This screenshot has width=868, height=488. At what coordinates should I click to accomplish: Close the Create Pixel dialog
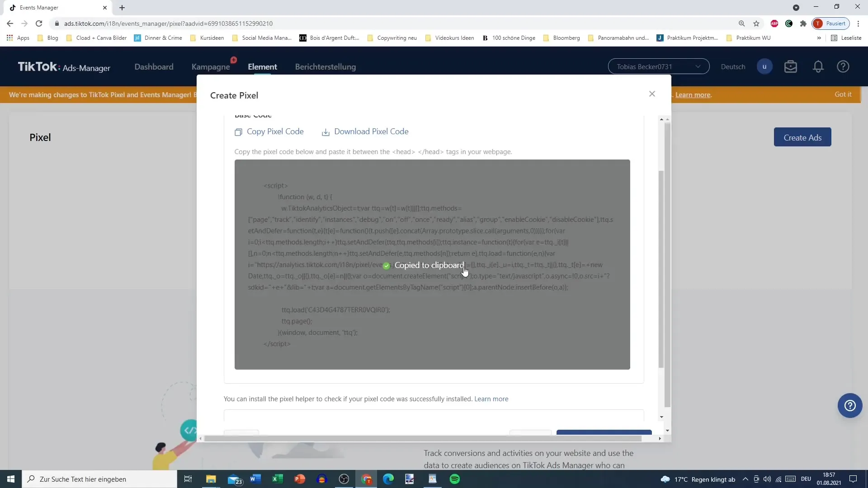click(x=652, y=94)
